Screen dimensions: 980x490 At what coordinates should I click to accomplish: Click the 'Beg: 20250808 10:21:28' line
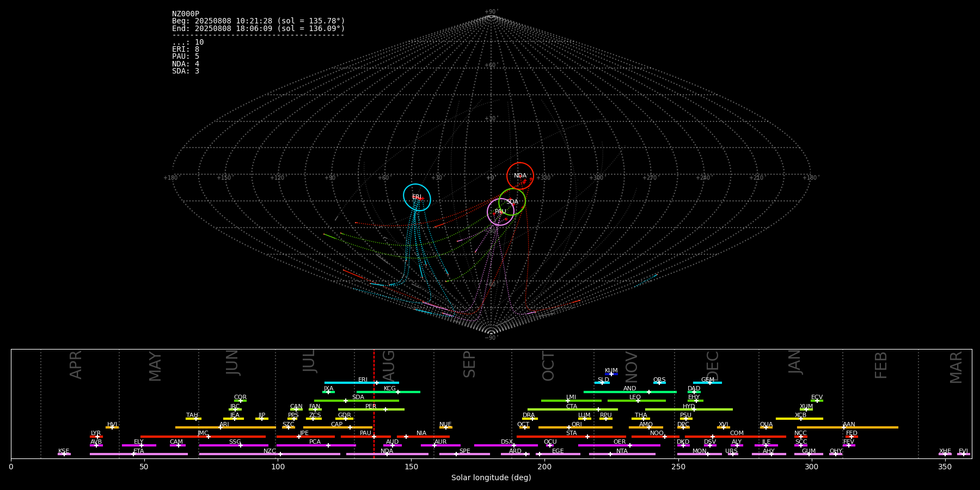pos(259,21)
